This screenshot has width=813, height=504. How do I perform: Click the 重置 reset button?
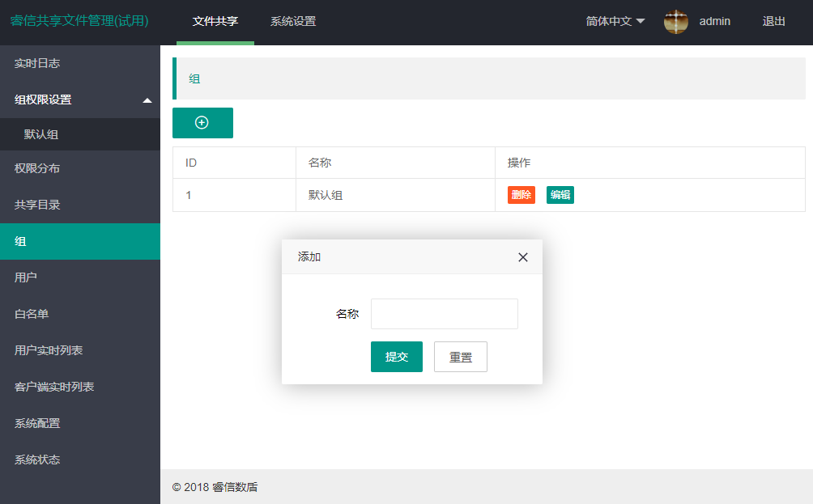[x=461, y=357]
